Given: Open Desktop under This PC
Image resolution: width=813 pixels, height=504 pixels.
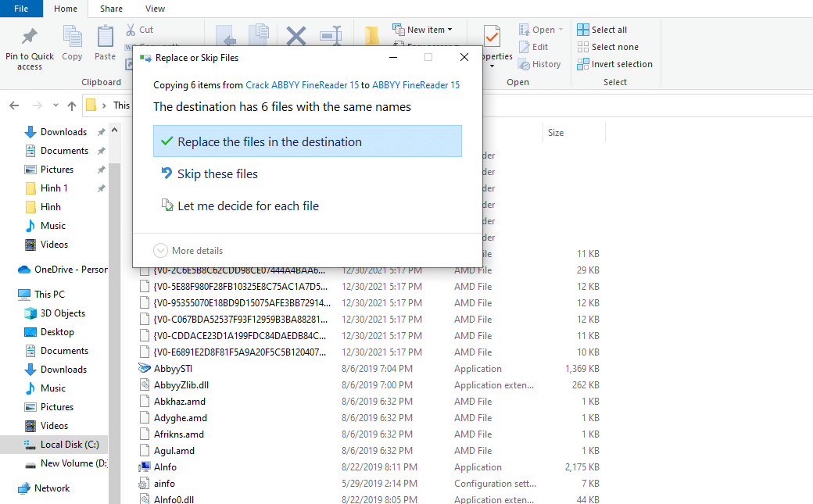Looking at the screenshot, I should 57,332.
